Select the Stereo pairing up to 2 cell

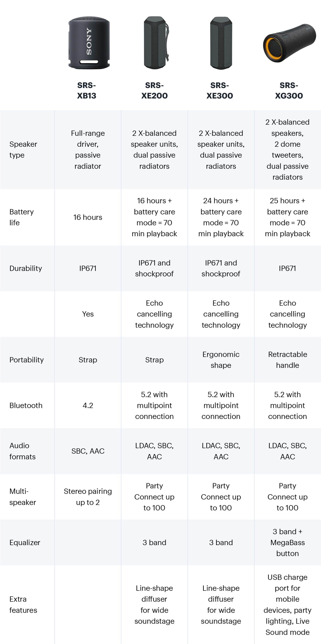[x=88, y=497]
